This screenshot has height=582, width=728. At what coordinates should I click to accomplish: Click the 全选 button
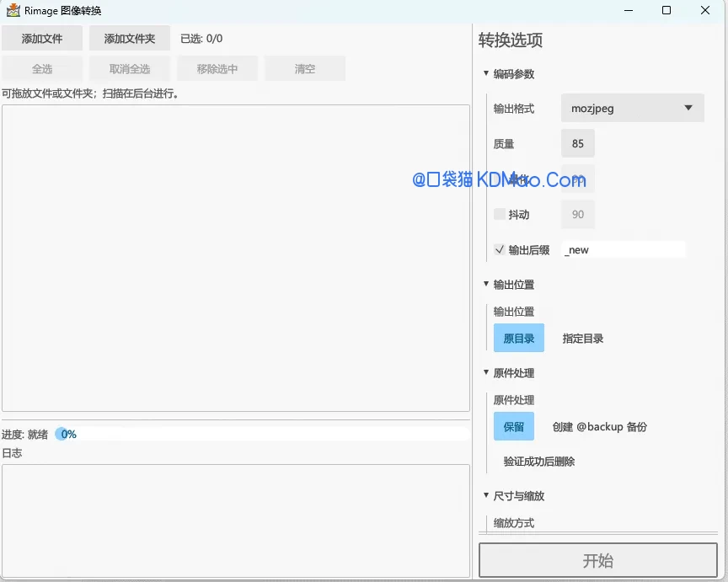pyautogui.click(x=42, y=69)
